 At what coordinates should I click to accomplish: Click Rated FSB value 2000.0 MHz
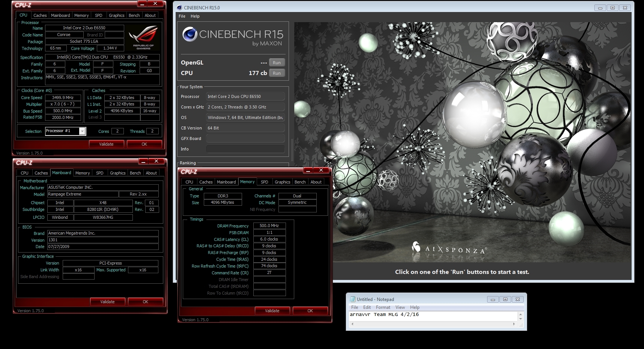pyautogui.click(x=63, y=117)
